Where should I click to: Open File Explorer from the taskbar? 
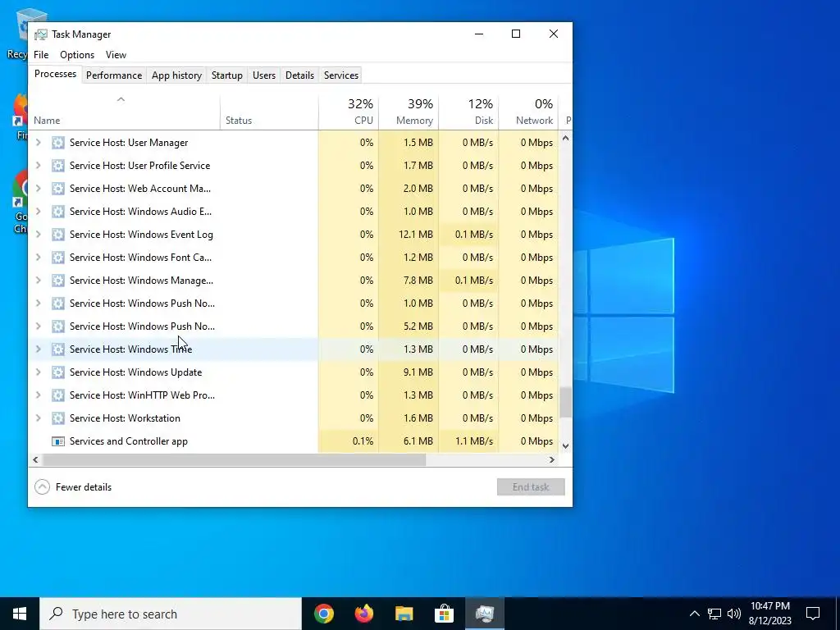pos(404,614)
